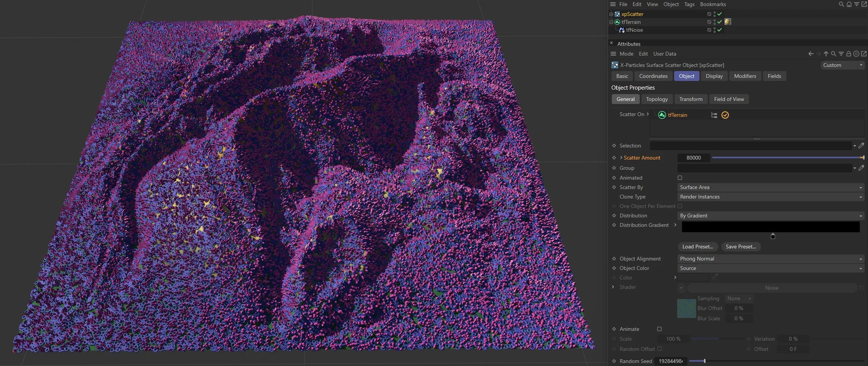Click the Load Preset button
Viewport: 868px width, 366px height.
point(697,247)
